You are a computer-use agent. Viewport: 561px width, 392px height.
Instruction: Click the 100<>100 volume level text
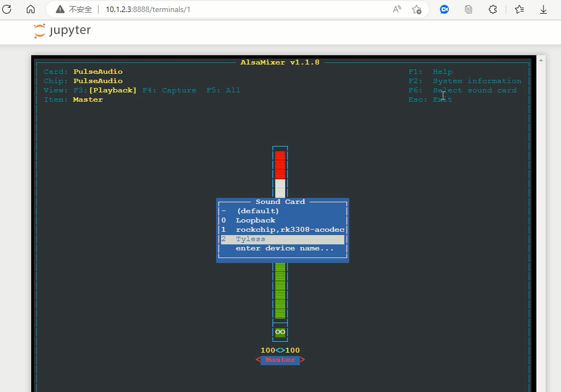(280, 350)
